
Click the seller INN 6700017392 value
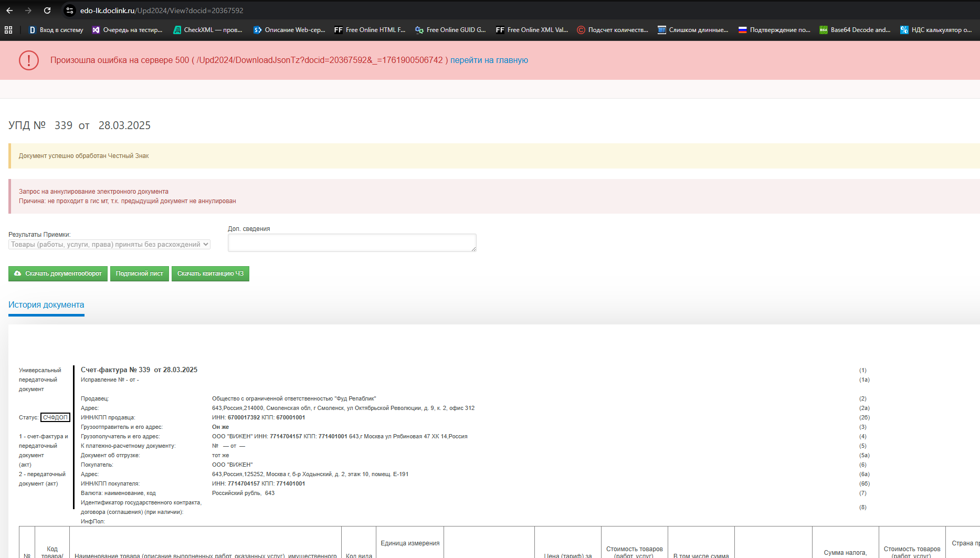244,418
